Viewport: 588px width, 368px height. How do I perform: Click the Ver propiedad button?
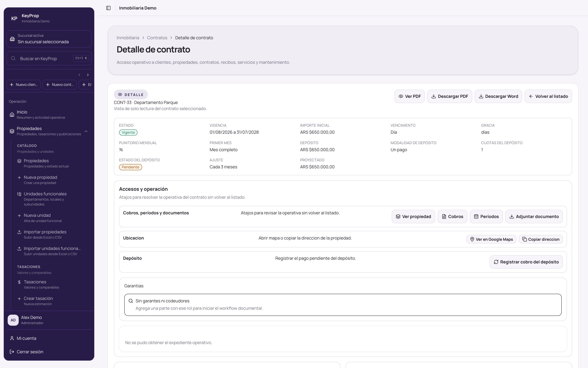point(413,217)
